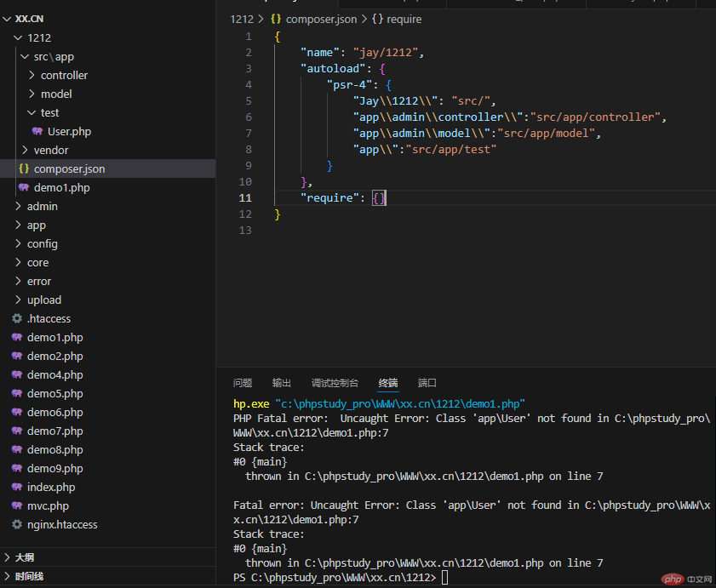The image size is (716, 588).
Task: Click the "src/app/model" path value
Action: 546,134
